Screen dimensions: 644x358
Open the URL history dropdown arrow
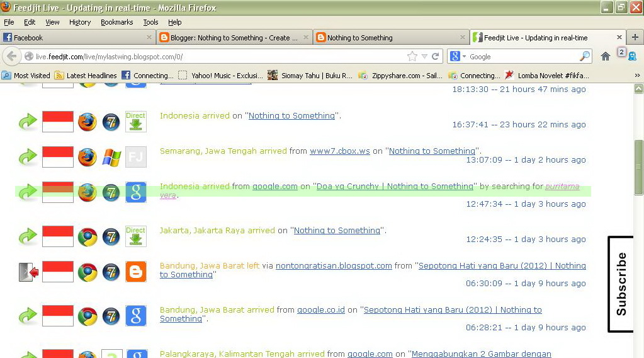(424, 56)
